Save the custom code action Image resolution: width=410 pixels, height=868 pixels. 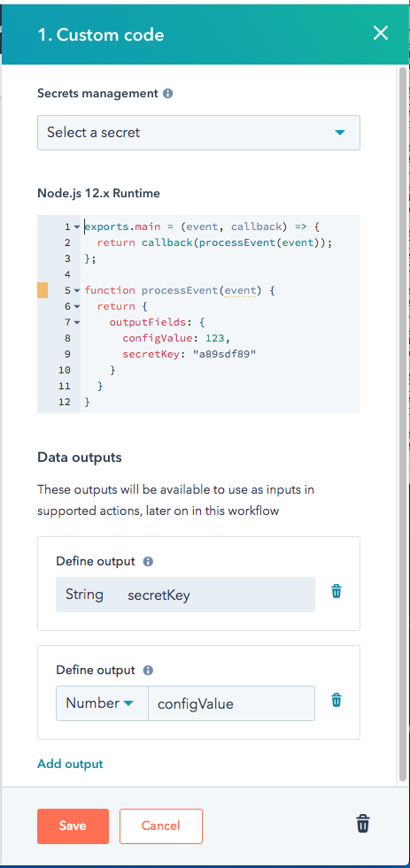pos(73,826)
